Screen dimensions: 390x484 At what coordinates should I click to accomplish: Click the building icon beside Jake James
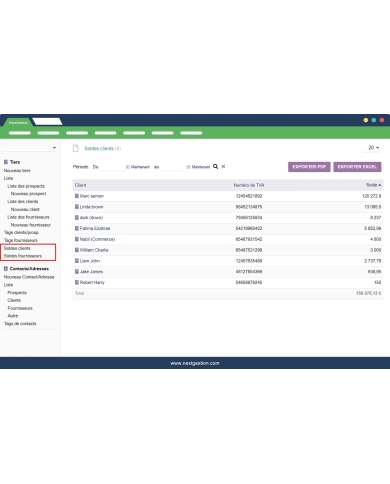pos(77,272)
